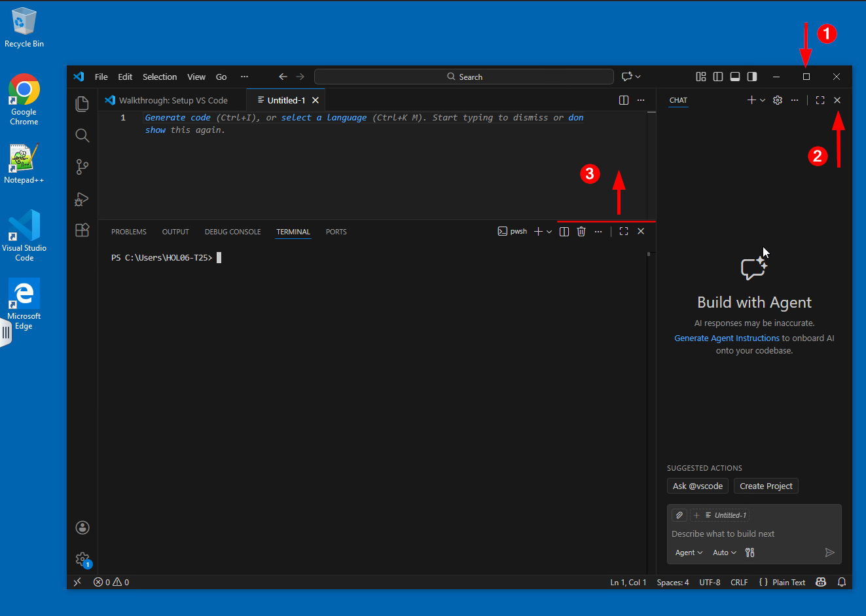
Task: Switch to the DEBUG CONSOLE panel tab
Action: (232, 232)
